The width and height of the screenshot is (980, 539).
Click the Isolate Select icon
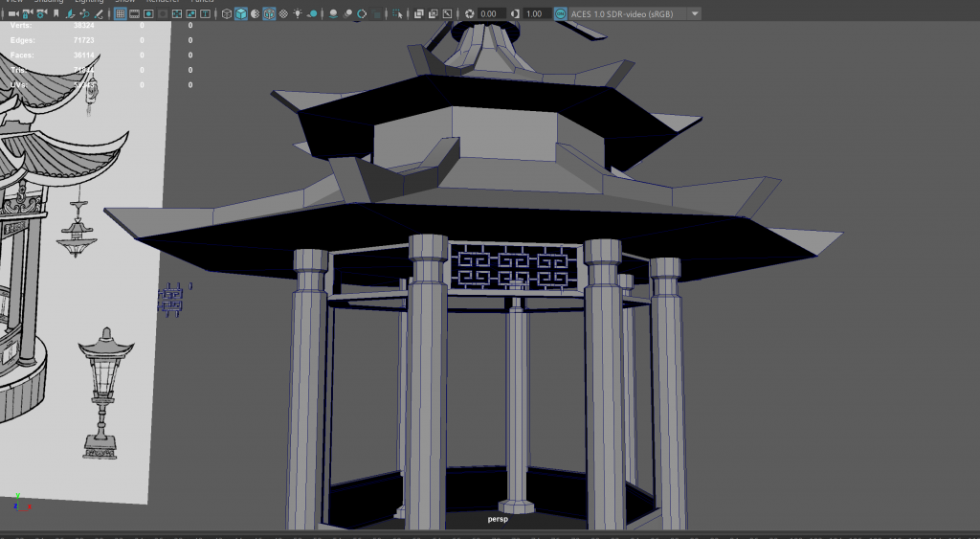(x=397, y=13)
